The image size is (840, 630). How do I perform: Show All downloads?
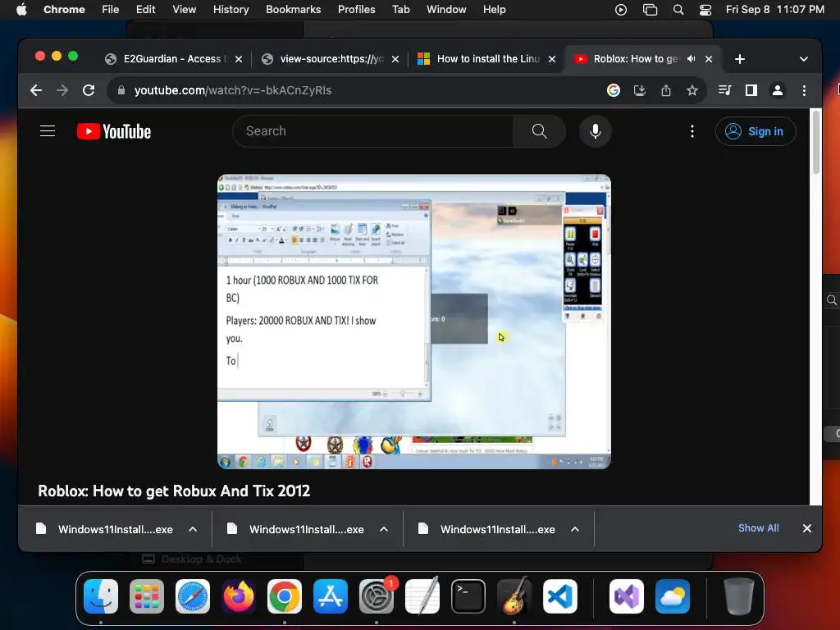tap(759, 528)
